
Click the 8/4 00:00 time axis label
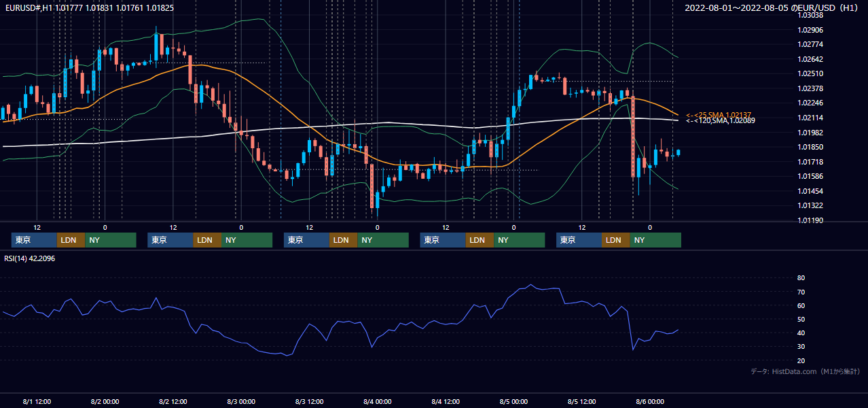(x=377, y=401)
